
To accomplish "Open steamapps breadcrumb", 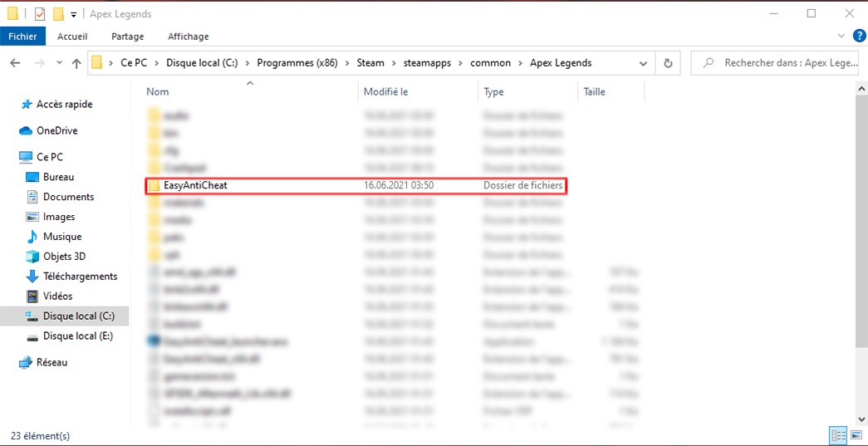I will [x=426, y=63].
